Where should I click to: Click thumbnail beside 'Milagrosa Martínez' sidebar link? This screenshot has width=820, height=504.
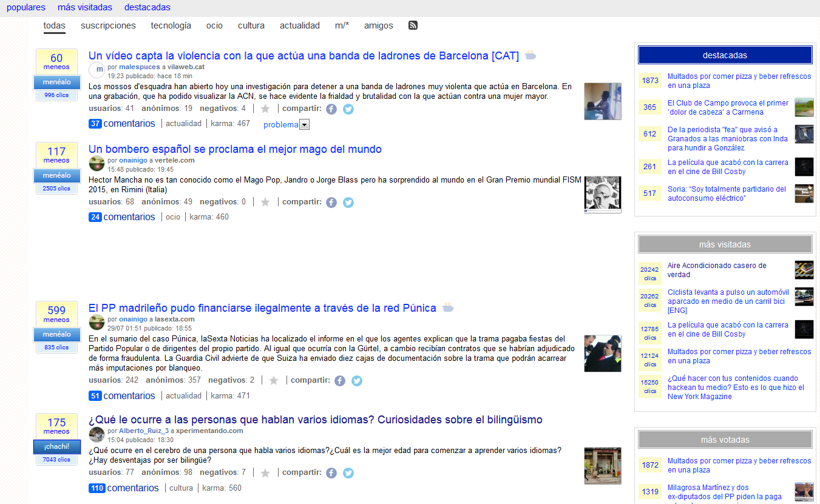(804, 492)
